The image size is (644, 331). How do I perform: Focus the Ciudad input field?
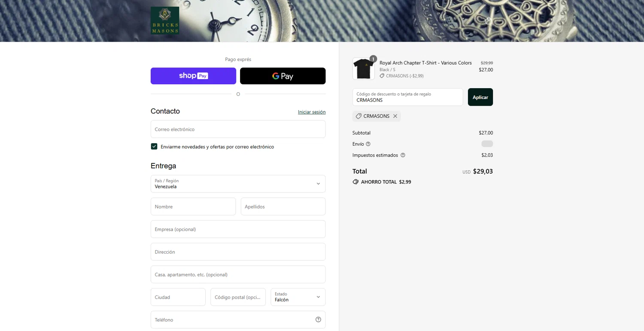(178, 297)
